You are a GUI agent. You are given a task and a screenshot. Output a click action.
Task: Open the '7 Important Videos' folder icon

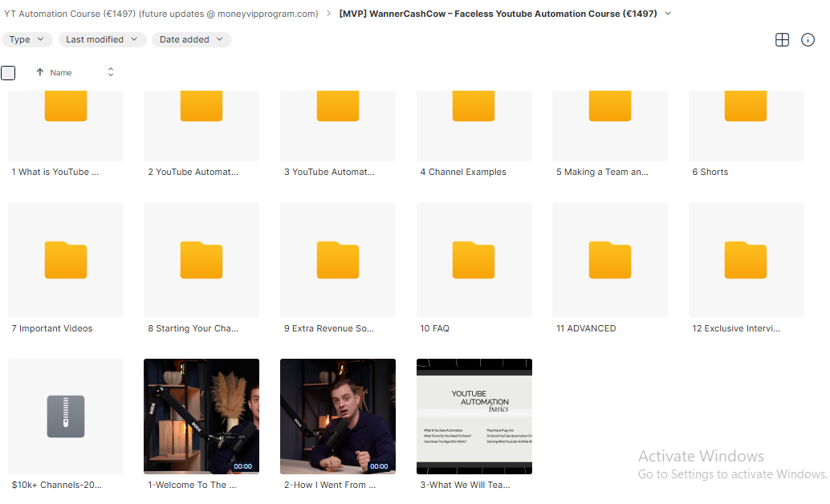(x=66, y=260)
